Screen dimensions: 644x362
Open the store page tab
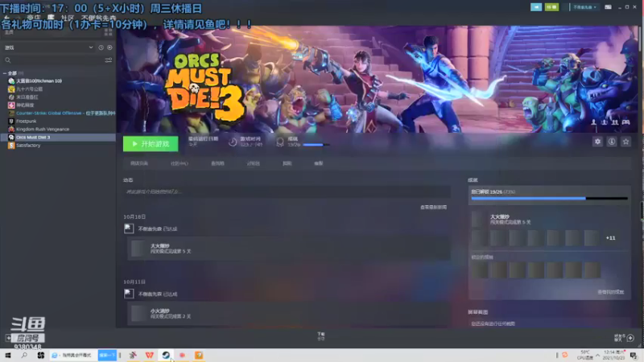pos(139,163)
